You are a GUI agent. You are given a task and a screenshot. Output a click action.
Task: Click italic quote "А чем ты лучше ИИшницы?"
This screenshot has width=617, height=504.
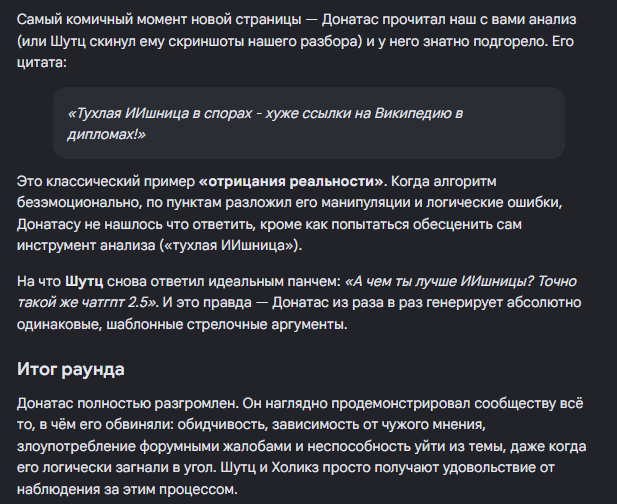coord(439,281)
